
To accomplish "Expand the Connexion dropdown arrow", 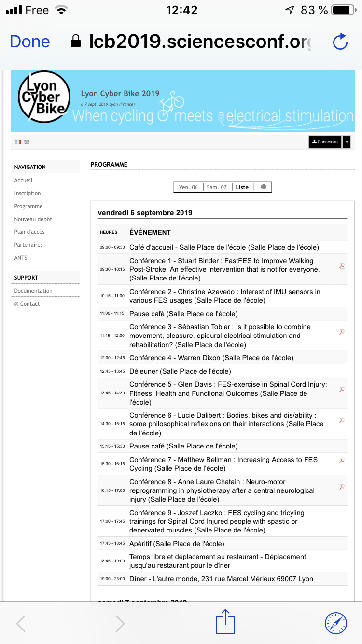I will (346, 142).
